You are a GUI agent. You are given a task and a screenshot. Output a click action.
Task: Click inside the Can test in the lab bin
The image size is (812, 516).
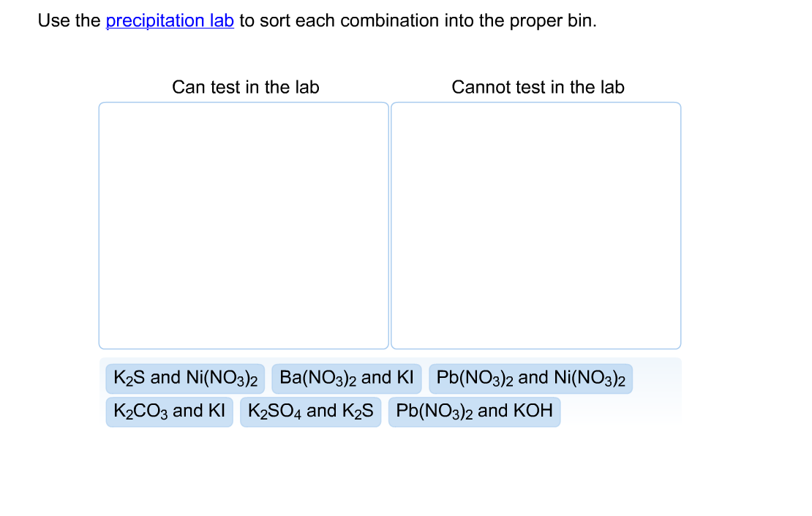click(x=244, y=225)
